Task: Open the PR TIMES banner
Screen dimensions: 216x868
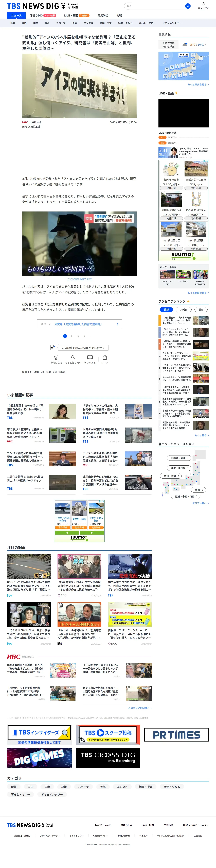Action: [x=177, y=735]
